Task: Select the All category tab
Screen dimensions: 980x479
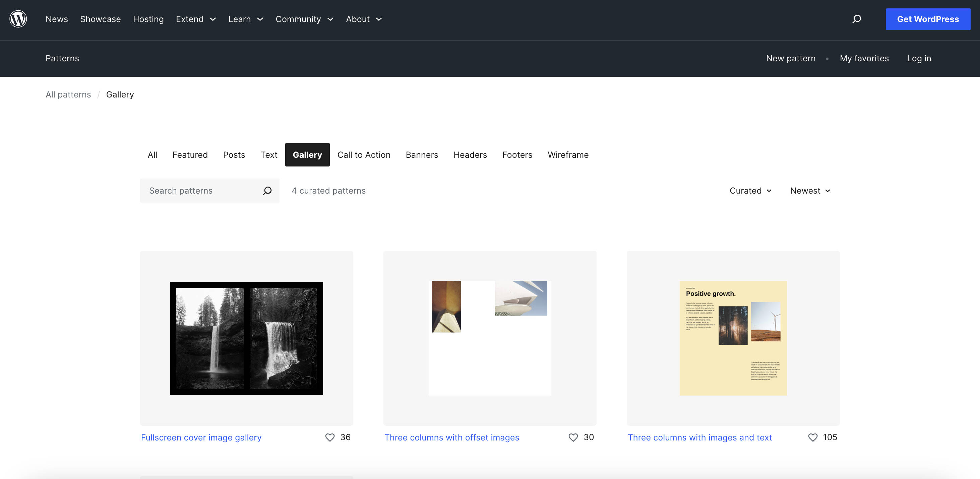Action: (152, 155)
